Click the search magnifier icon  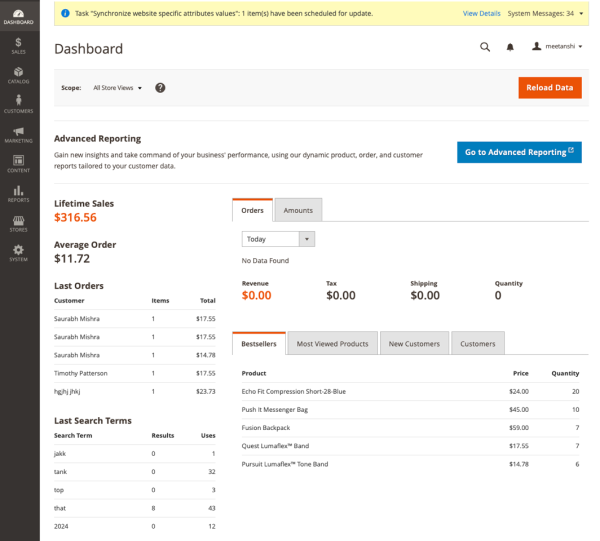485,47
